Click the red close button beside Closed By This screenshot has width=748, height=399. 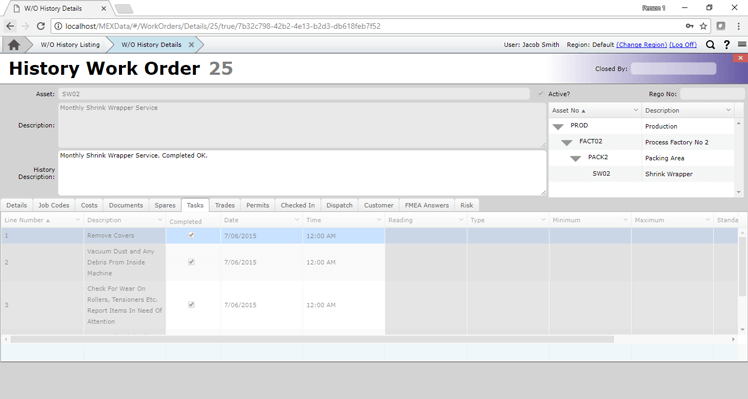740,58
